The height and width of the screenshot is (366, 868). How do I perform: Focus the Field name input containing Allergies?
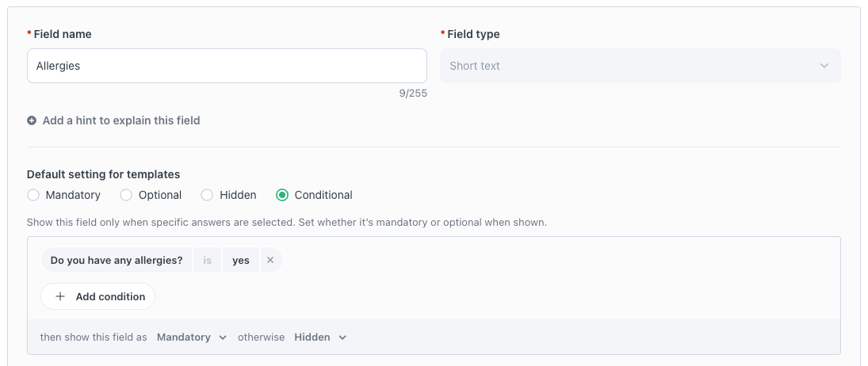point(227,66)
